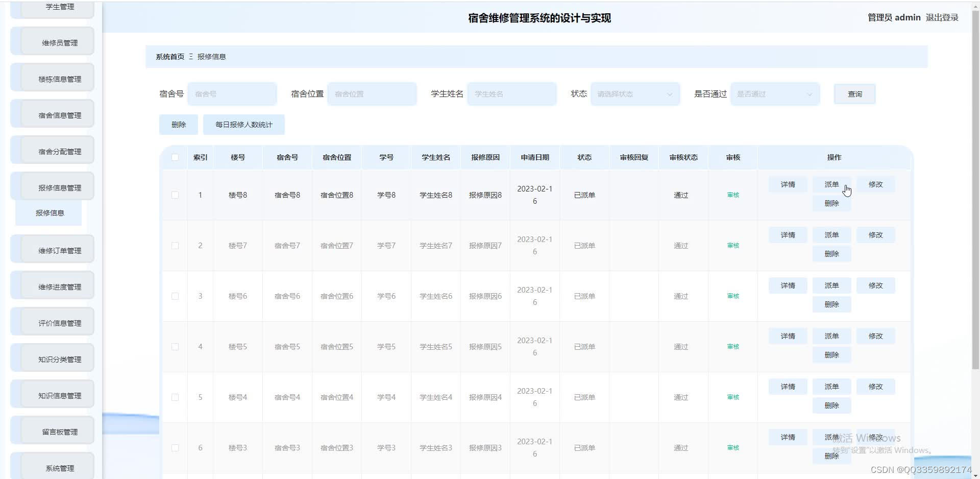980x479 pixels.
Task: Click 派单 for row 楼号7
Action: point(831,235)
